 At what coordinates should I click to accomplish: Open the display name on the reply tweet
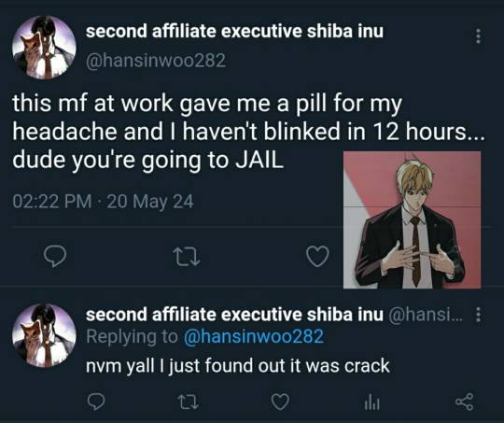click(234, 315)
